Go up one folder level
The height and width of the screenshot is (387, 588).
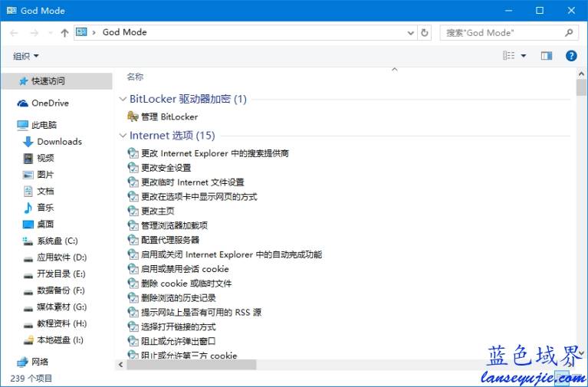64,33
